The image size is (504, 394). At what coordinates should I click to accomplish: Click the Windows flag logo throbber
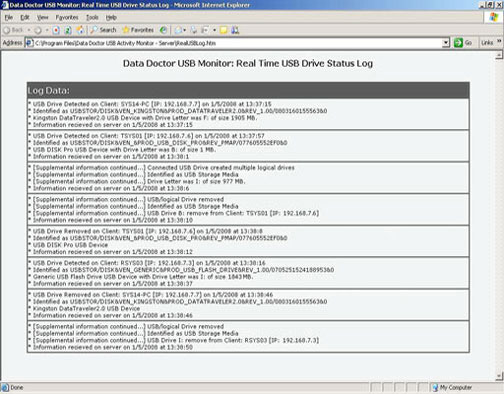point(494,18)
